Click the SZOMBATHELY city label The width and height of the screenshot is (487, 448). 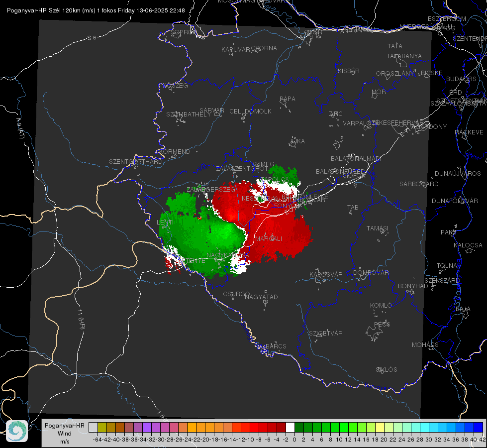pyautogui.click(x=189, y=114)
